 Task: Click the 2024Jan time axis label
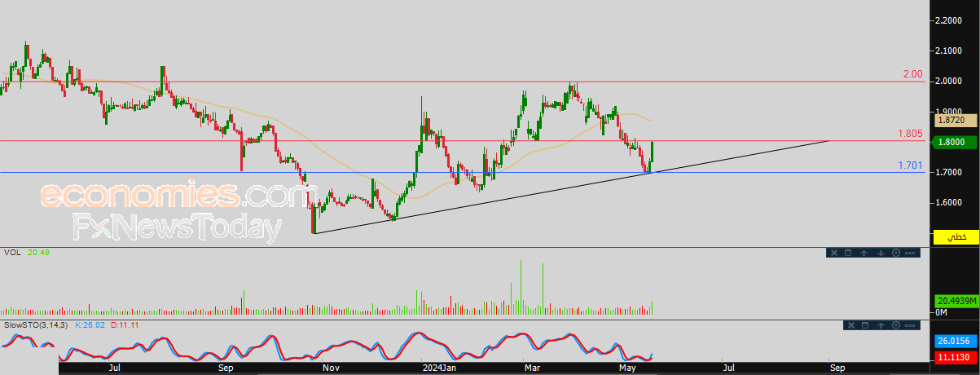(x=439, y=368)
